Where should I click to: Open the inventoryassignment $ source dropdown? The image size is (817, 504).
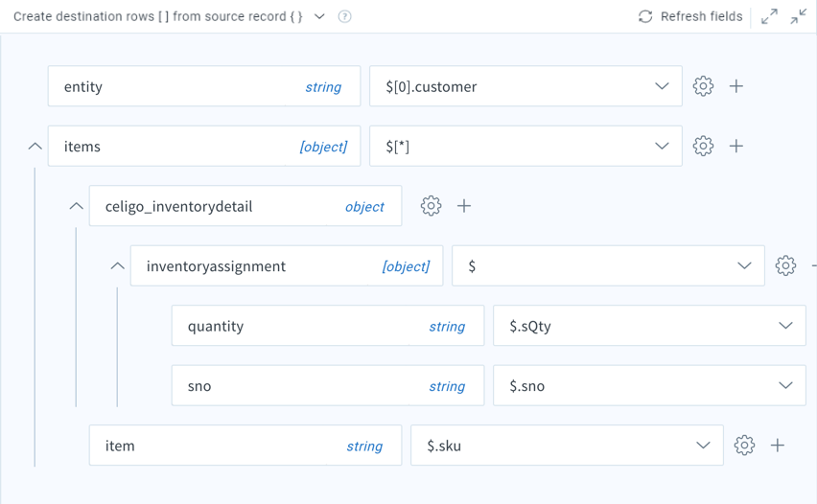744,266
